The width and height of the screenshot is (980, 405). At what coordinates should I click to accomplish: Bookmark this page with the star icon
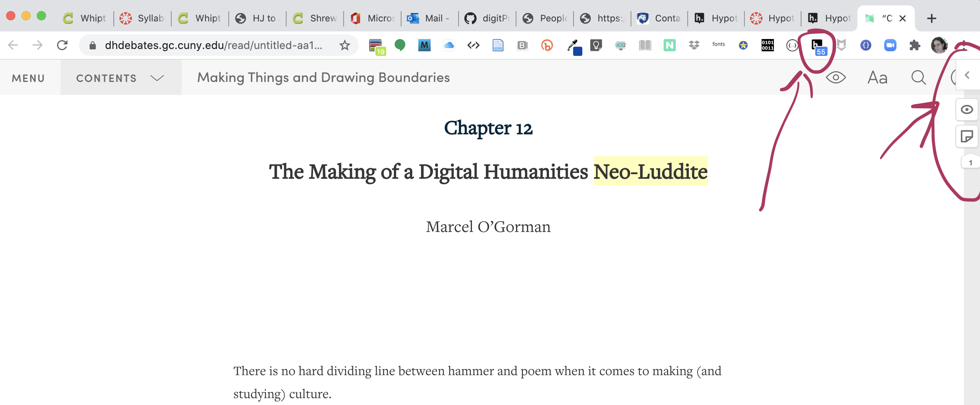344,45
